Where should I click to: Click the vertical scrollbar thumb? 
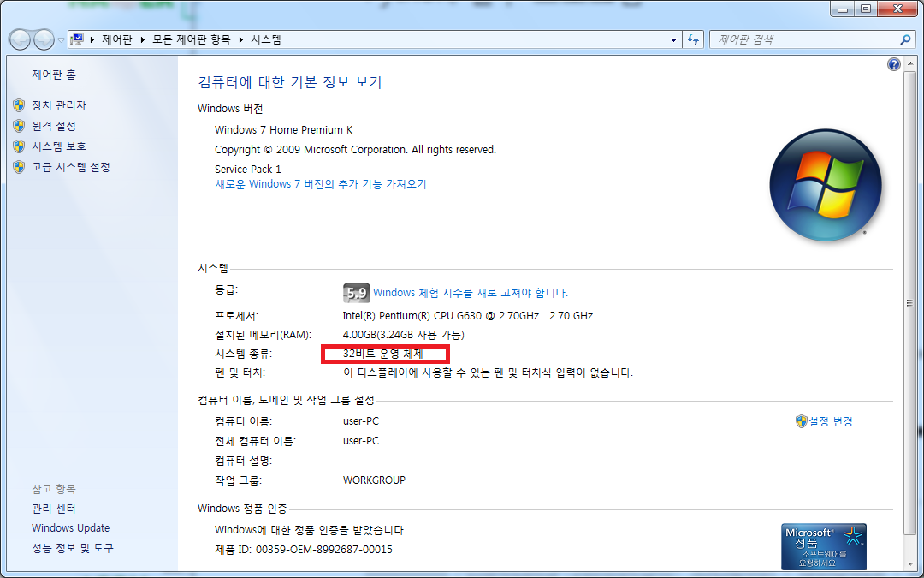pos(909,304)
